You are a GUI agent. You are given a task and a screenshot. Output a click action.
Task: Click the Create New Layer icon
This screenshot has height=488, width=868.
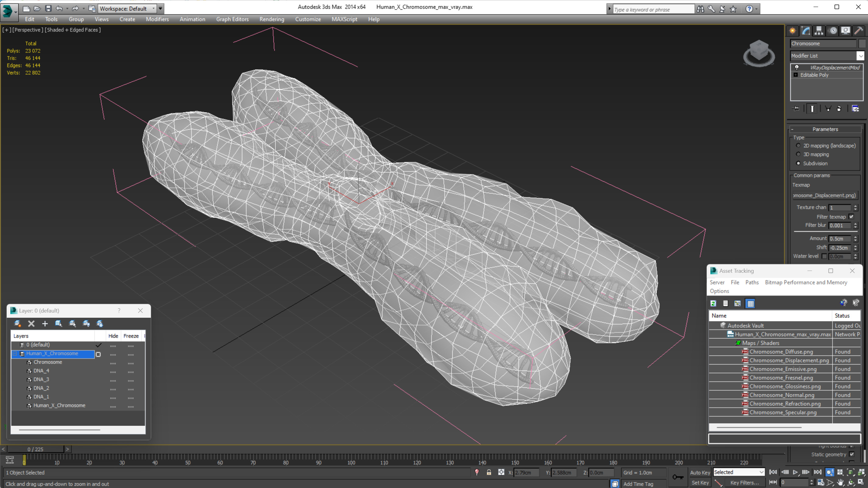click(18, 324)
